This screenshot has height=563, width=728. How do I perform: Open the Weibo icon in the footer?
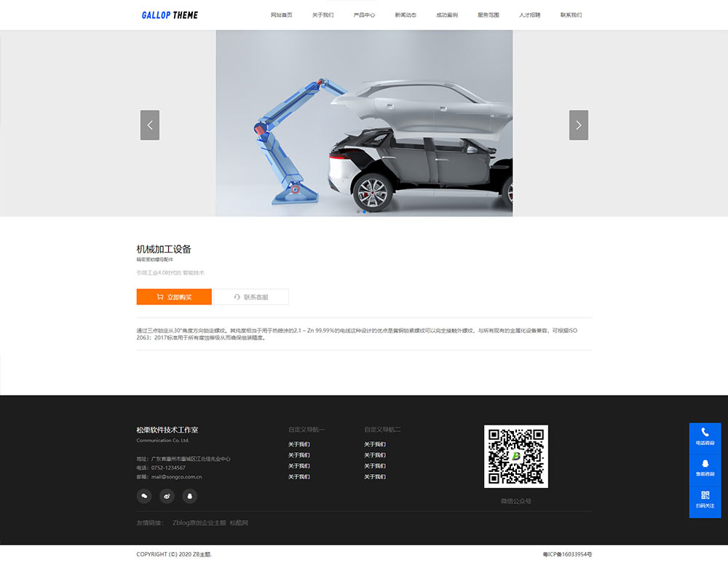click(x=167, y=496)
